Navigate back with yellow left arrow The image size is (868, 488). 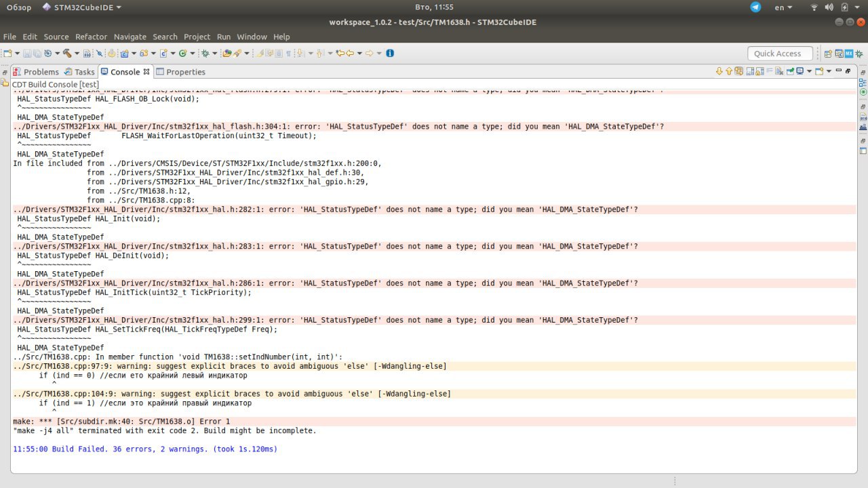pyautogui.click(x=350, y=53)
